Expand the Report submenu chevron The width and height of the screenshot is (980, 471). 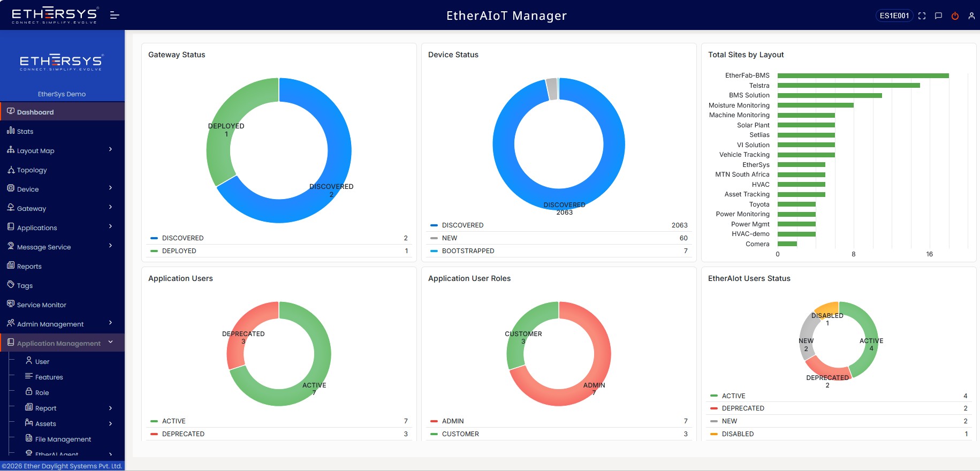point(110,408)
